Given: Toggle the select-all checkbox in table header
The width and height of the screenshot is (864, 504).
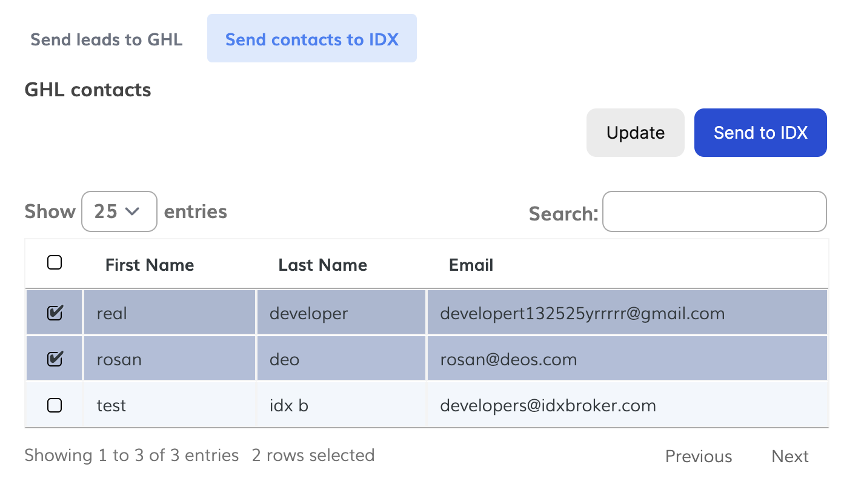Looking at the screenshot, I should tap(55, 263).
